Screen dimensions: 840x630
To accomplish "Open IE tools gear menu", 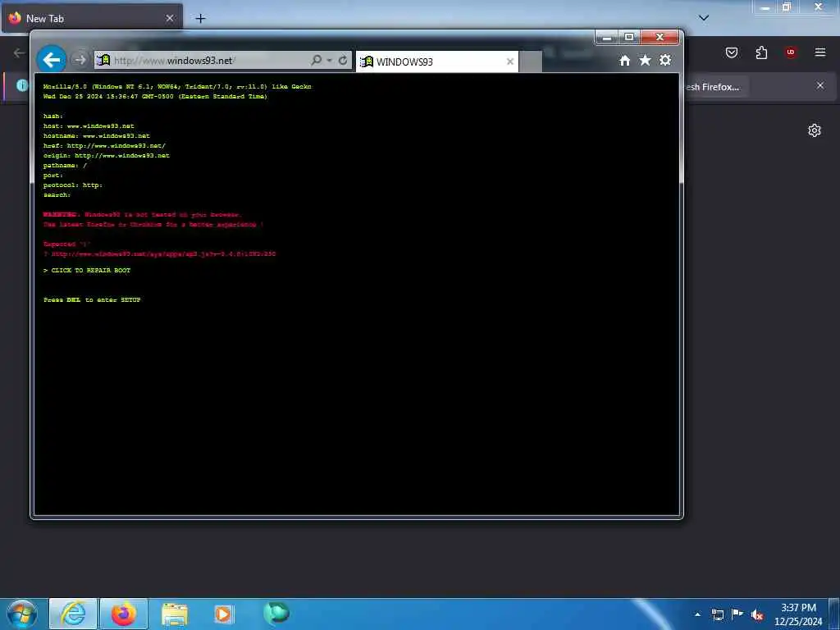I will click(665, 60).
